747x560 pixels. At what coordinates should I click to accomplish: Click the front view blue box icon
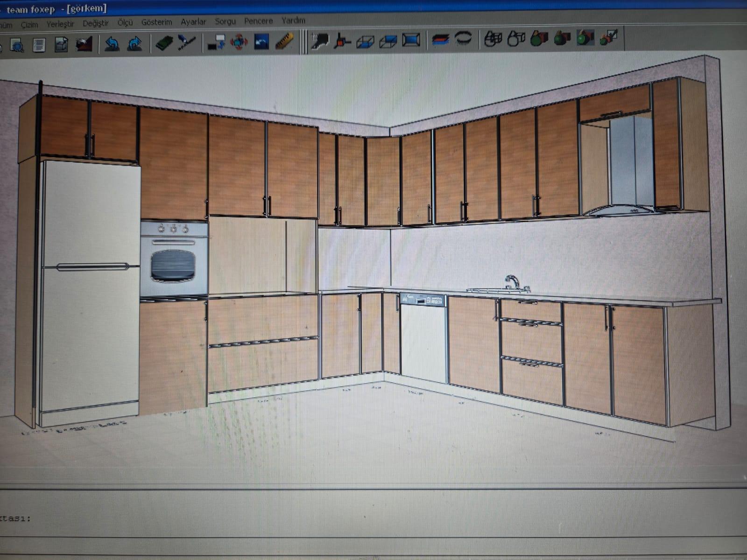point(410,40)
